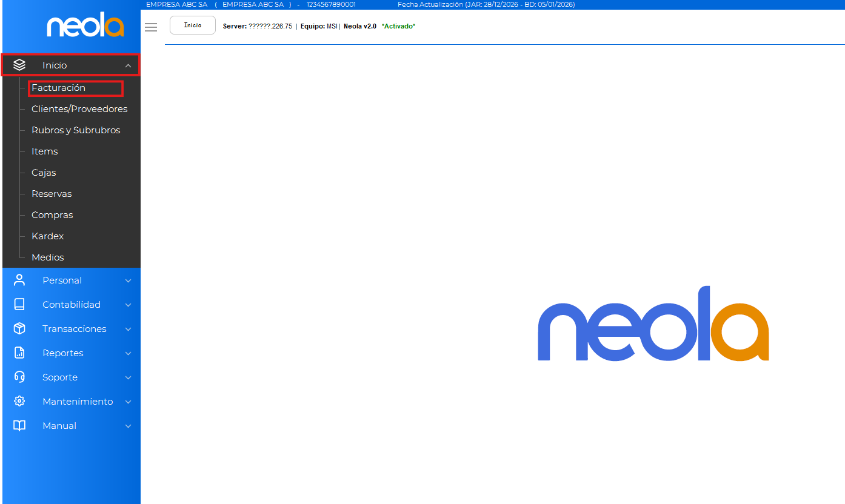Viewport: 845px width, 504px height.
Task: Collapse the Inicio section chevron
Action: [128, 65]
